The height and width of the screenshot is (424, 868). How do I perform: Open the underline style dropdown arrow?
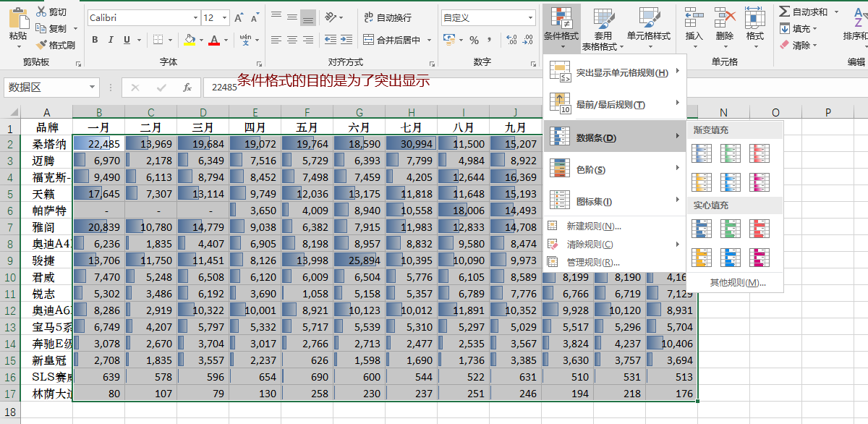coord(139,40)
